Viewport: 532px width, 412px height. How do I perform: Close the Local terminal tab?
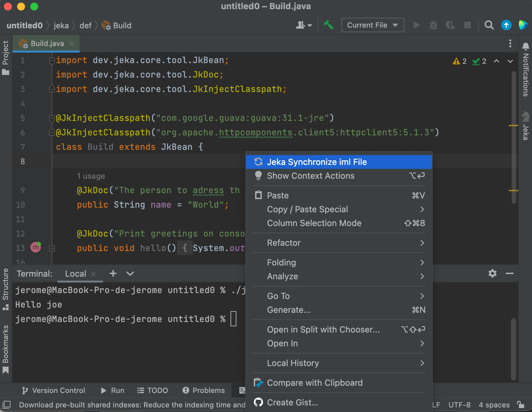point(93,274)
